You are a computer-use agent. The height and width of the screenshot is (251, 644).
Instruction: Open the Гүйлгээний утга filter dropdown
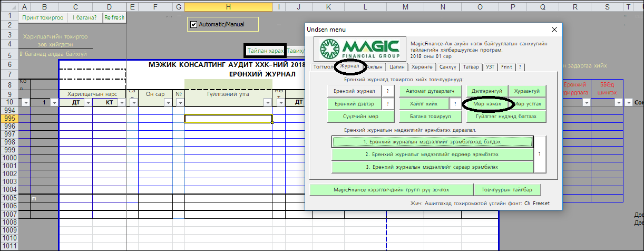click(x=267, y=103)
